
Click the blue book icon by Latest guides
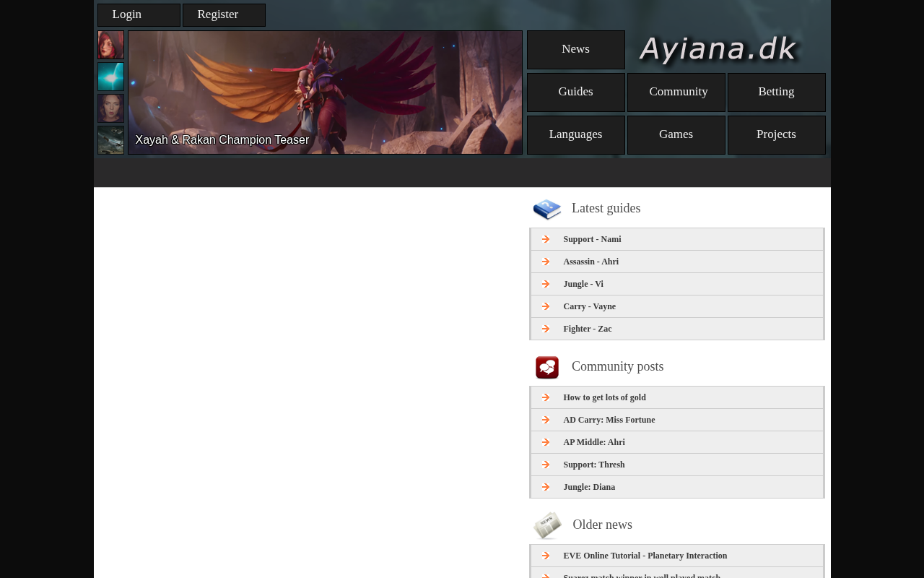547,210
